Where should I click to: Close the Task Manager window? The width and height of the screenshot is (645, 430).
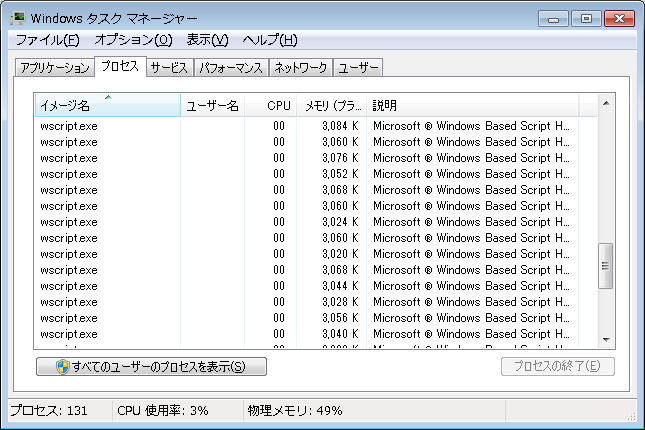click(x=619, y=19)
